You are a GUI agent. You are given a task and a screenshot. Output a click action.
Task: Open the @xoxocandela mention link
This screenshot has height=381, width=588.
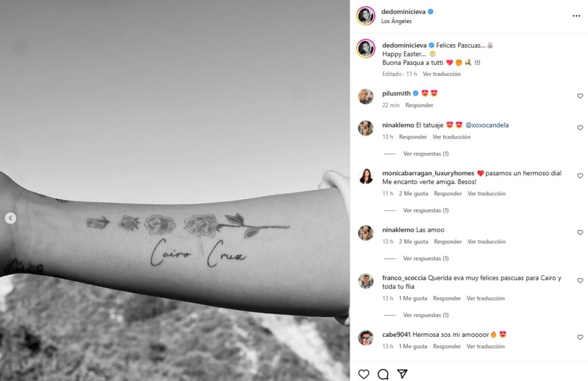pos(487,125)
